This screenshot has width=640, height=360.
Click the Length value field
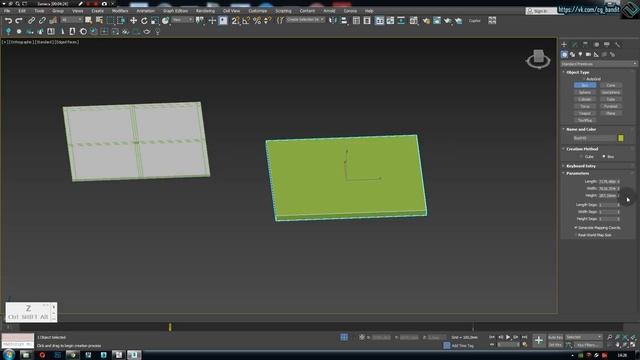pyautogui.click(x=607, y=181)
